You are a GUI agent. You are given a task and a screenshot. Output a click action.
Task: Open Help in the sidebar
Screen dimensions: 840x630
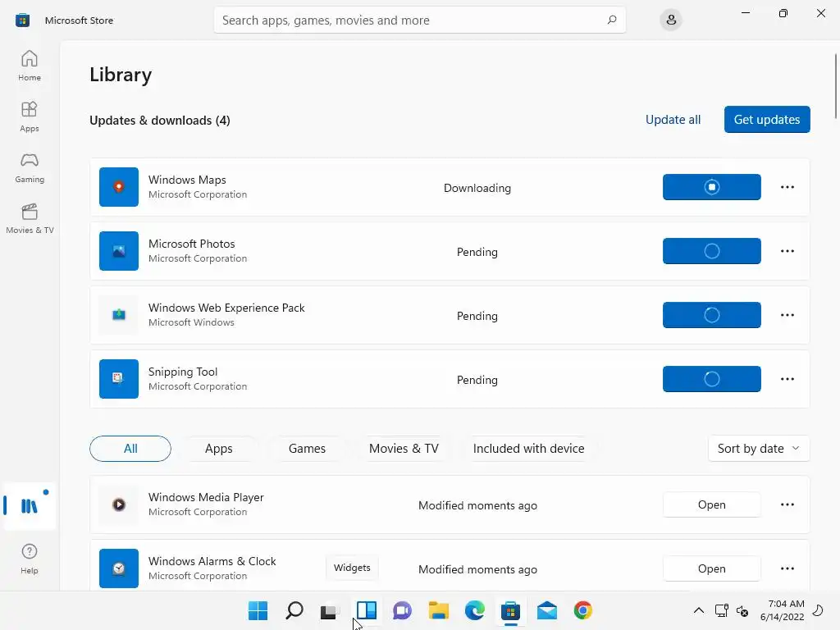30,559
